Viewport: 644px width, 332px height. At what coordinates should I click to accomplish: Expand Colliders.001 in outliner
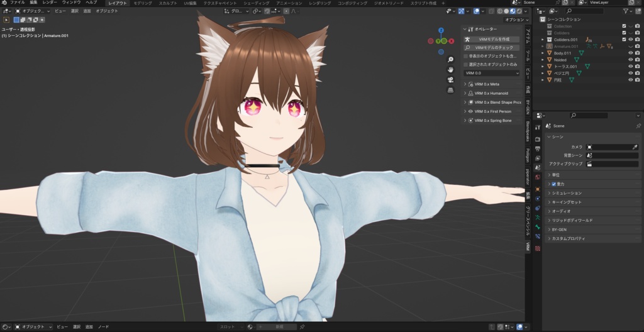(x=543, y=40)
